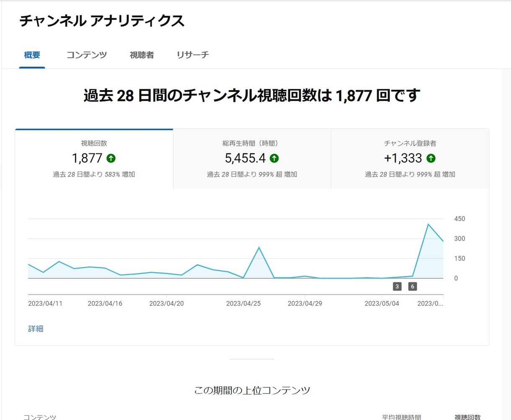Click the 2023/04/16 date label on chart axis
The image size is (511, 420).
pyautogui.click(x=105, y=303)
